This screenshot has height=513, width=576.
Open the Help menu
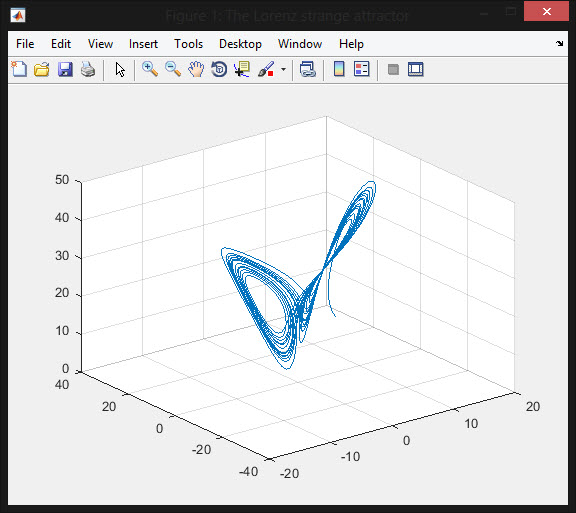(351, 44)
